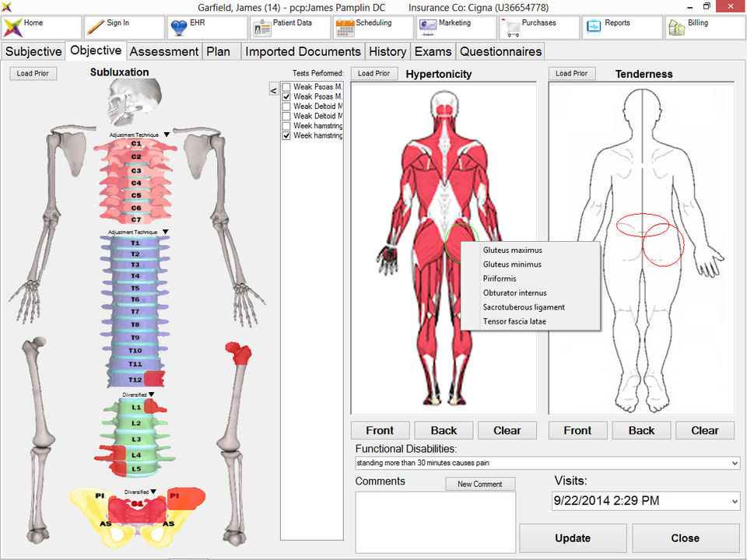Open the Scheduling calendar icon
The height and width of the screenshot is (560, 747).
pyautogui.click(x=345, y=28)
